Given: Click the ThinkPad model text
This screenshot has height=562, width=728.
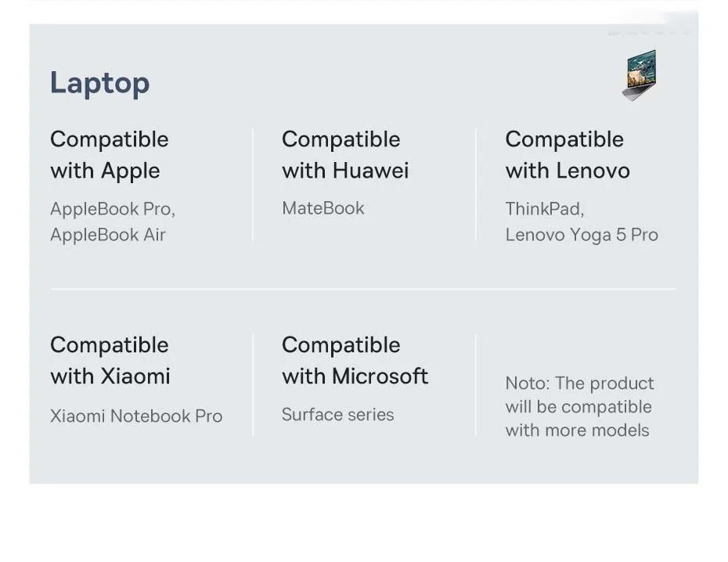Looking at the screenshot, I should point(544,209).
